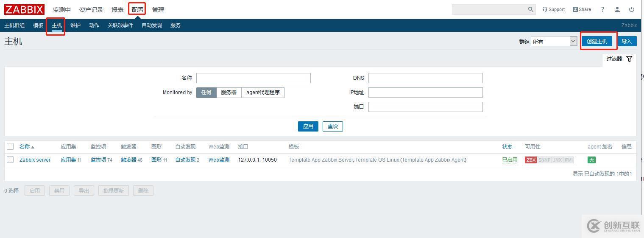
Task: Sort by 名称 column header
Action: tap(27, 147)
